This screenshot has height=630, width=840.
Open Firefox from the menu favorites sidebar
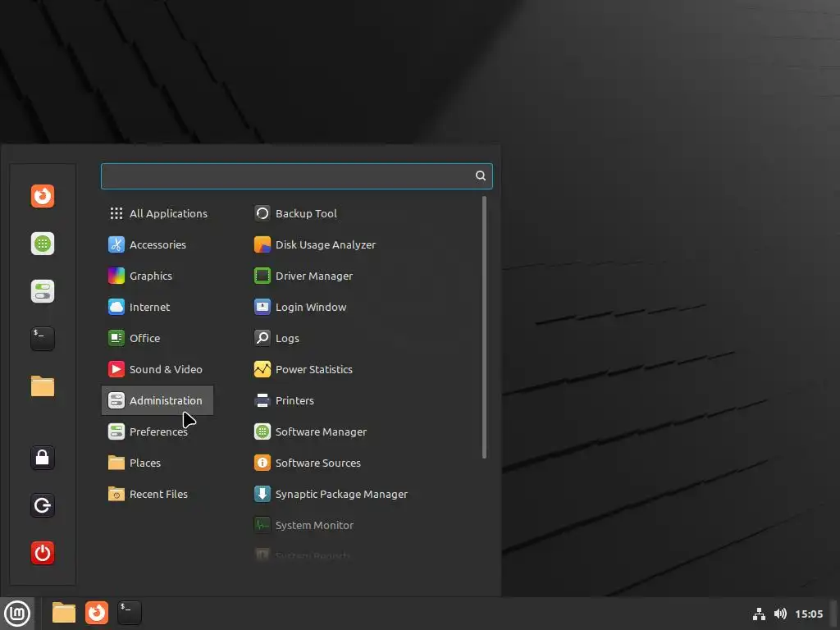43,196
